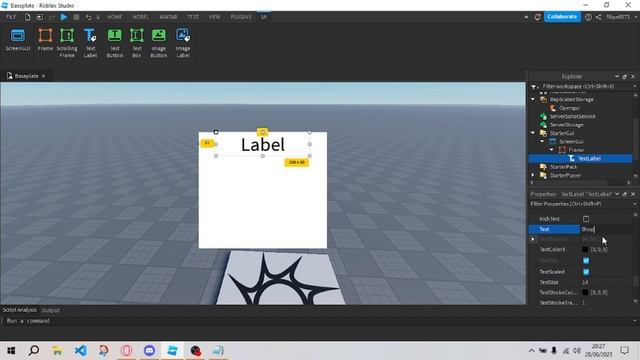This screenshot has height=360, width=640.
Task: Select OpenGui in the Explorer
Action: [x=569, y=108]
